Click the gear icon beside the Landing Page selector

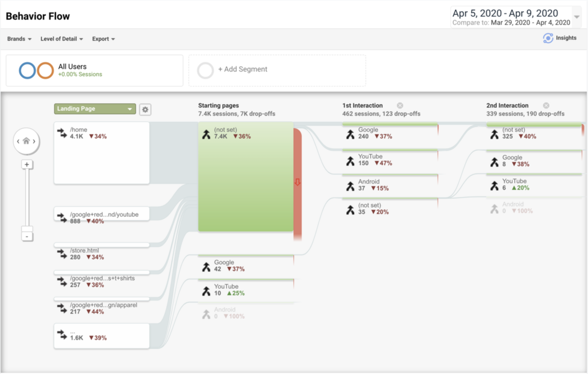tap(145, 109)
